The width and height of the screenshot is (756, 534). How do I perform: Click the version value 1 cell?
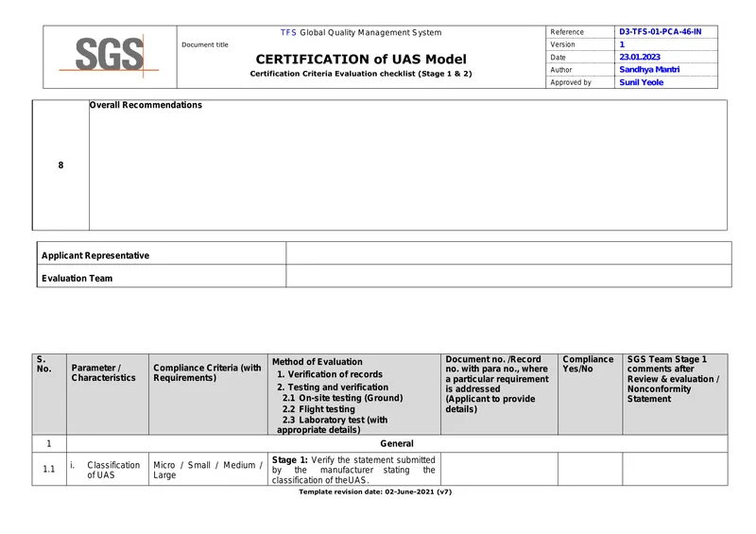(666, 44)
